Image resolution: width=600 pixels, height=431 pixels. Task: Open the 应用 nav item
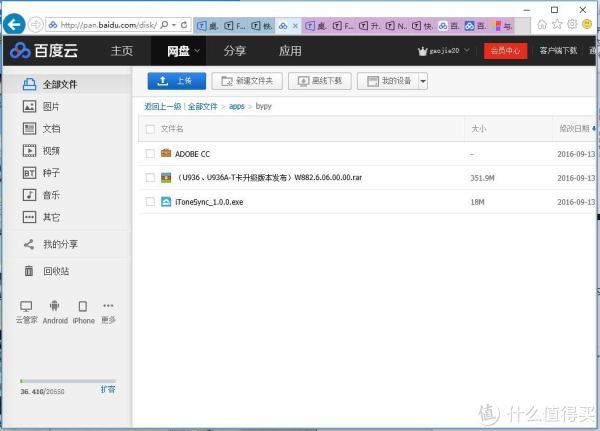290,51
